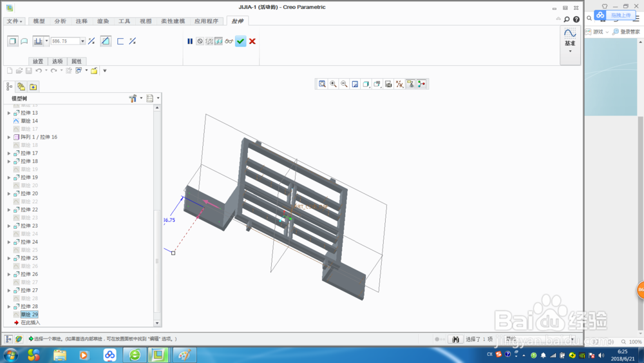Screen dimensions: 644x363
Task: Open the saved orientations icon
Action: tap(377, 84)
